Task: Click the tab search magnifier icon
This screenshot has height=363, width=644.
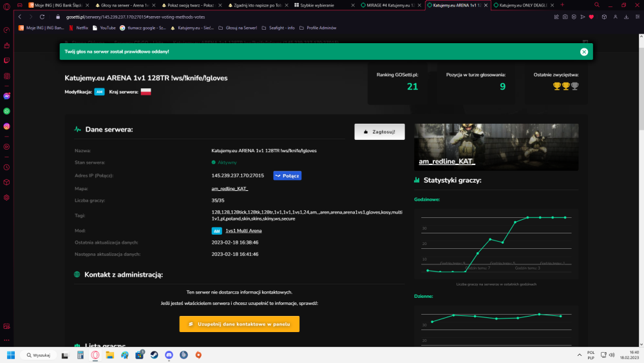Action: [597, 5]
